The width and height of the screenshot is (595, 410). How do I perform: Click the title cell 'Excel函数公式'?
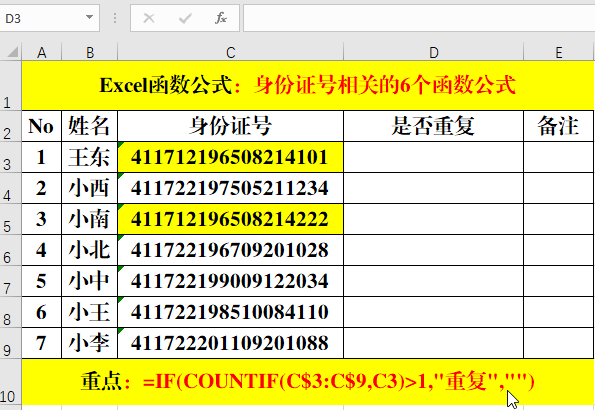(x=308, y=85)
